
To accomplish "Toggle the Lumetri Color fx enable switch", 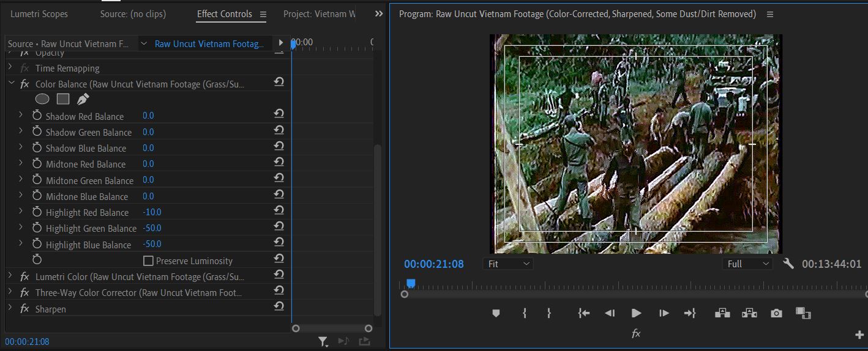I will (24, 276).
